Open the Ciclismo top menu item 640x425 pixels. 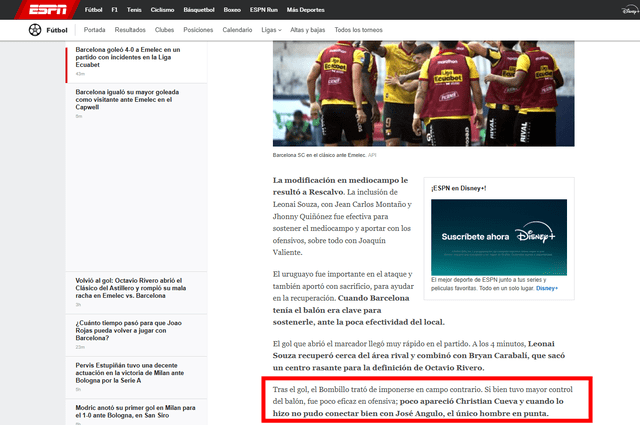coord(162,10)
